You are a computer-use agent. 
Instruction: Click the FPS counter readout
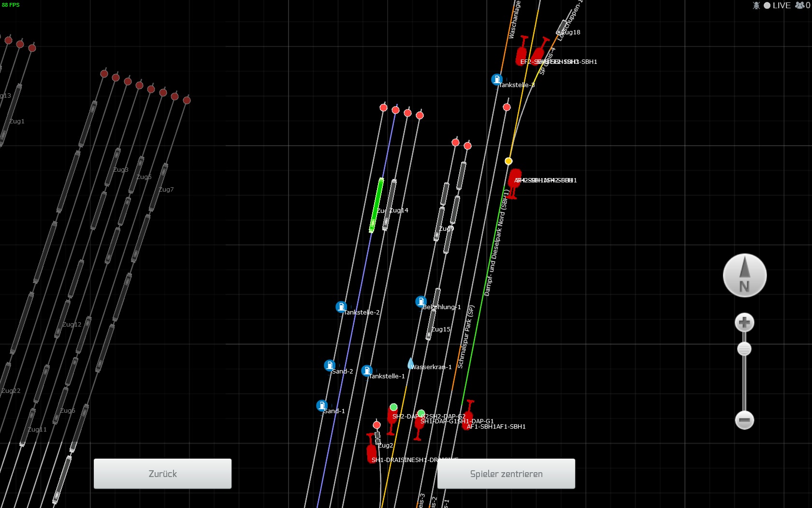11,5
